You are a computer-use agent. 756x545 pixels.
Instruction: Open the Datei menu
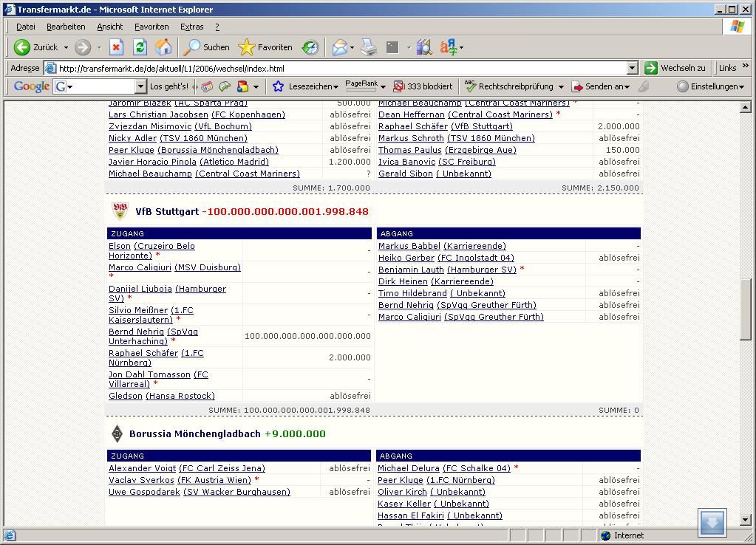(x=26, y=27)
